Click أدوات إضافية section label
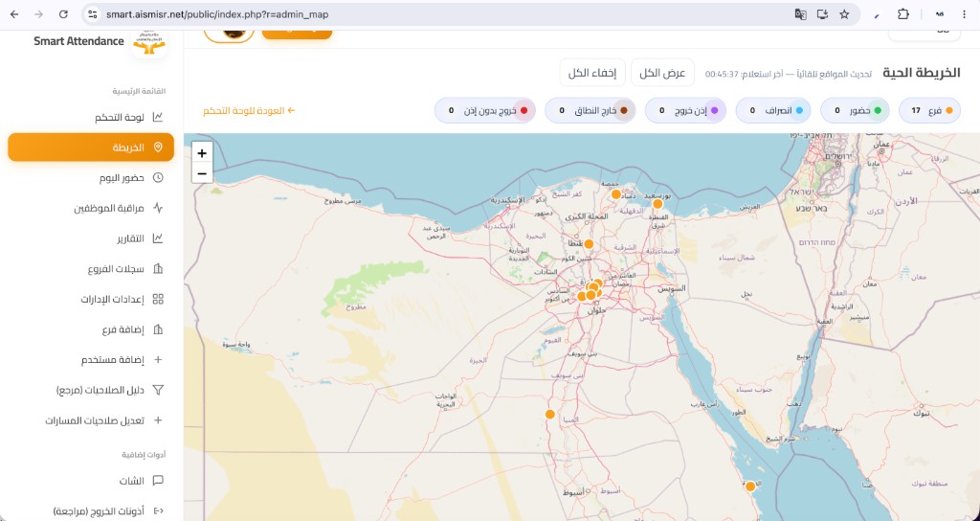The image size is (980, 521). point(144,455)
